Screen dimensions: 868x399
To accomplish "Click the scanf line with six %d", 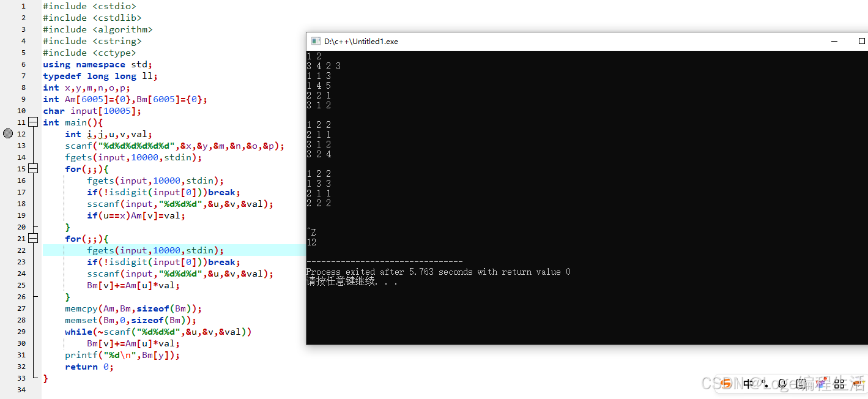I will (175, 146).
